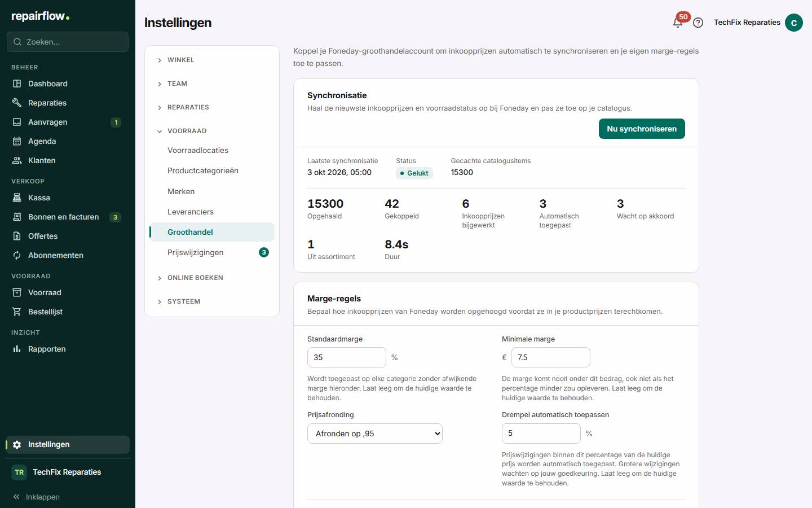Viewport: 812px width, 508px height.
Task: Click the Instellingen gear icon
Action: pyautogui.click(x=17, y=445)
